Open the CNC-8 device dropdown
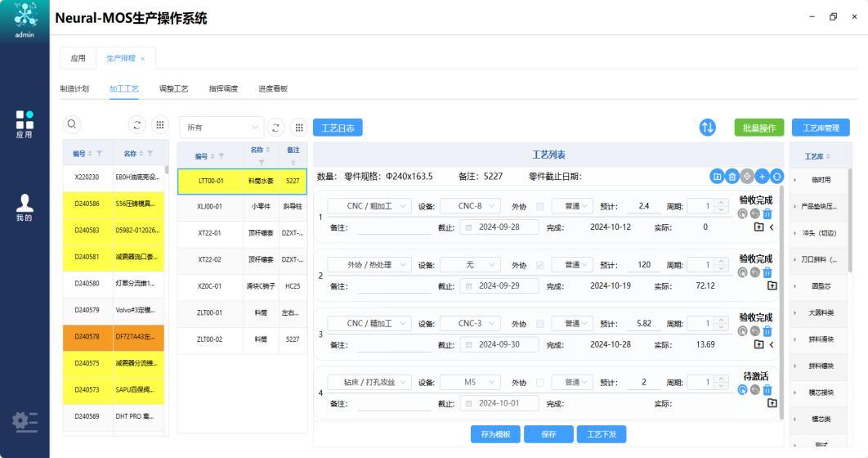The width and height of the screenshot is (868, 458). point(476,206)
